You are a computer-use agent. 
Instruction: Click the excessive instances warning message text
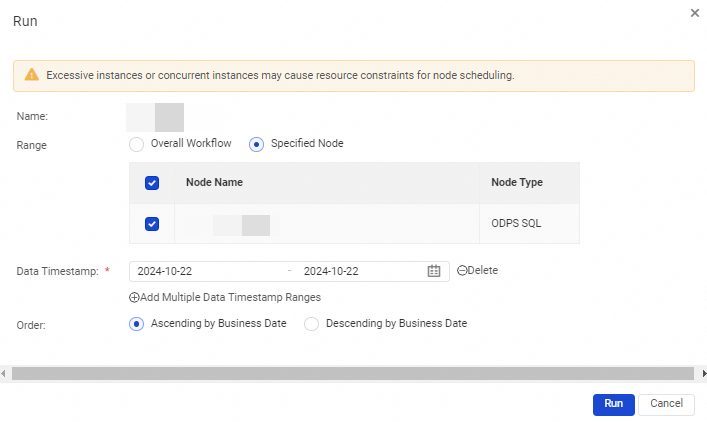[x=280, y=75]
